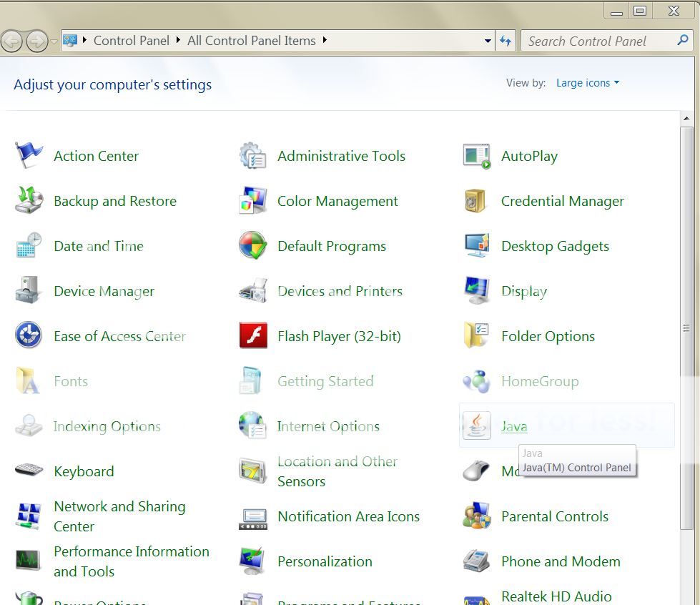Image resolution: width=700 pixels, height=605 pixels.
Task: Open the Device Manager link
Action: click(104, 292)
